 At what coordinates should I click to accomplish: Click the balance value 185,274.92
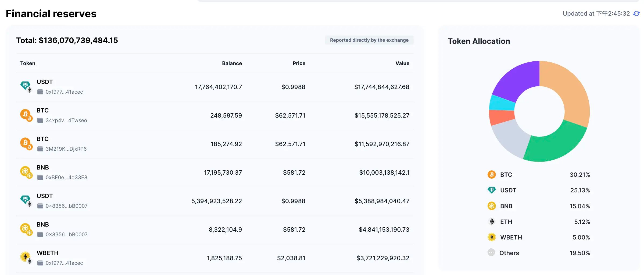point(226,144)
